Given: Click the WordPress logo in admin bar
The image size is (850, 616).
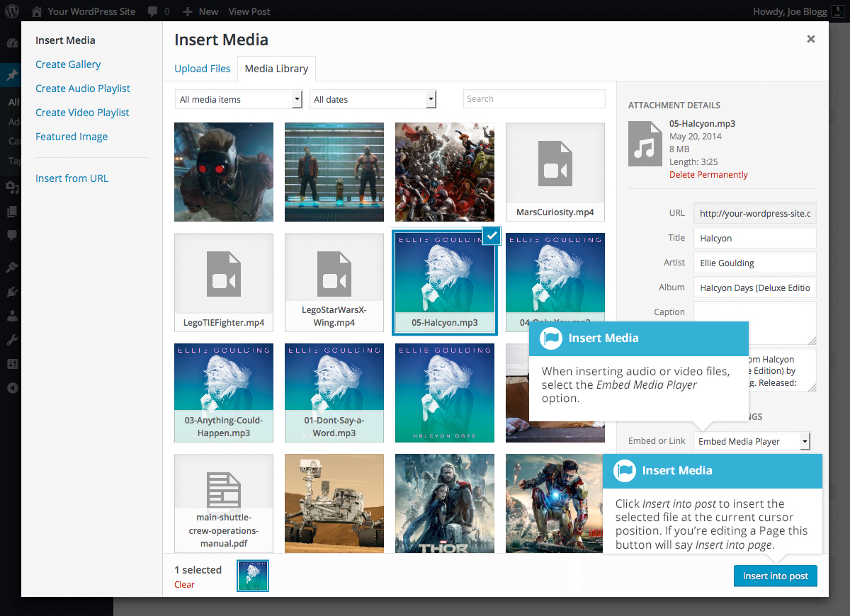Looking at the screenshot, I should click(x=12, y=11).
